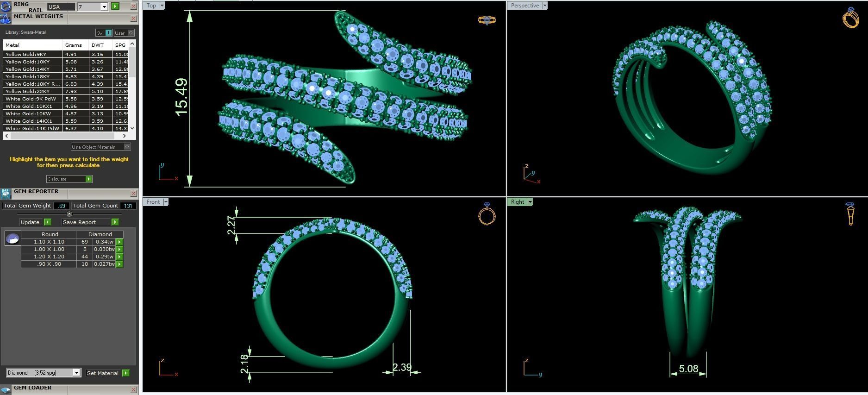Open the Top viewport menu arrow
Viewport: 868px width, 395px height.
click(x=162, y=6)
